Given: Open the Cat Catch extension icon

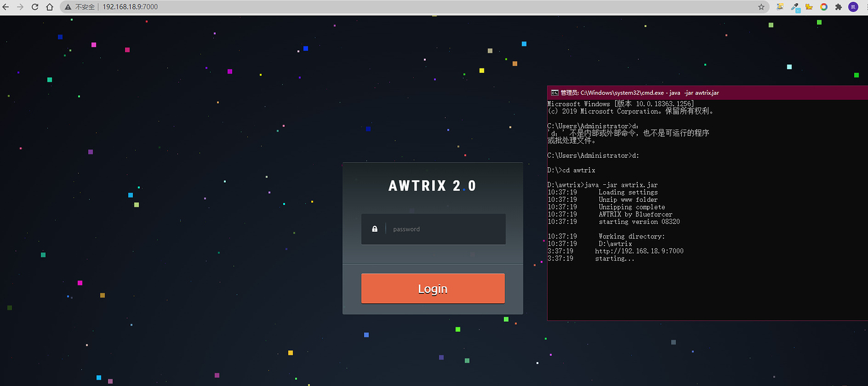Looking at the screenshot, I should click(x=808, y=7).
